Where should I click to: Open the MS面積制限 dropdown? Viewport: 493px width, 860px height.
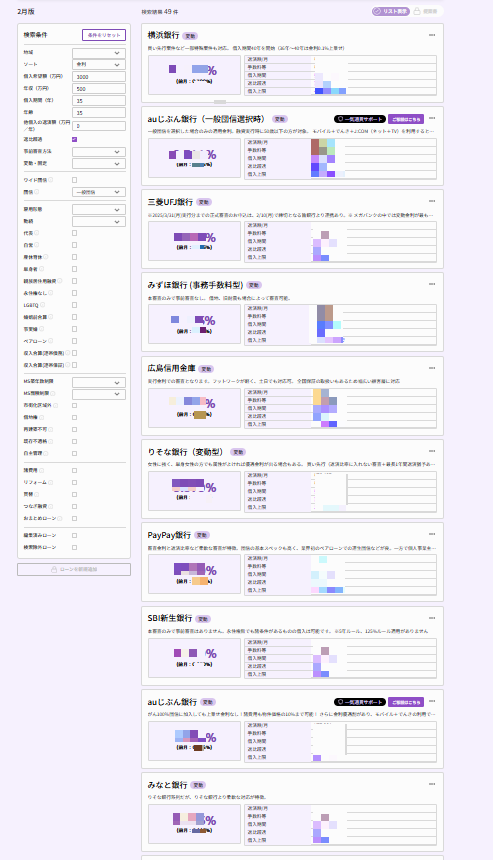pyautogui.click(x=99, y=394)
